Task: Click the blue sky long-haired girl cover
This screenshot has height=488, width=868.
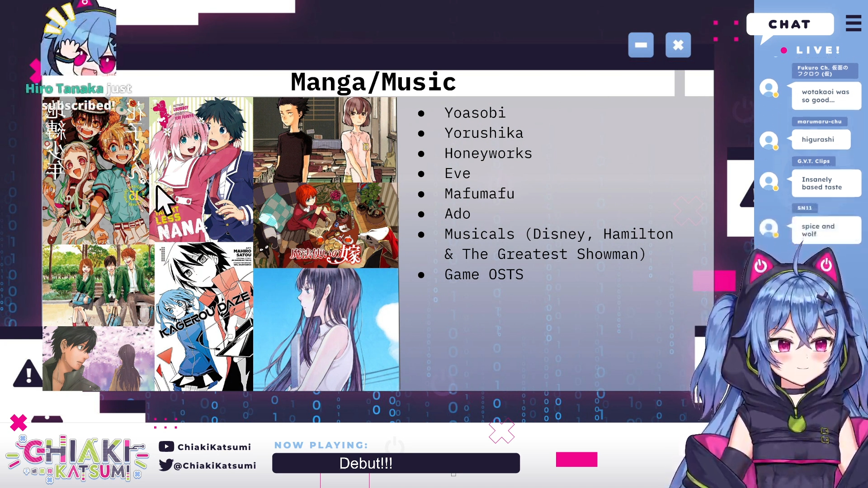Action: (x=326, y=329)
